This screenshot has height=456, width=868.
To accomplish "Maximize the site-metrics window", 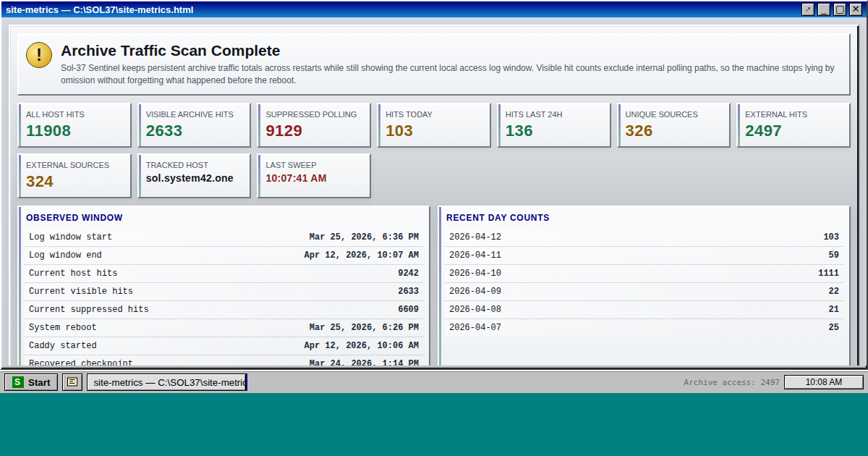I will click(x=840, y=9).
